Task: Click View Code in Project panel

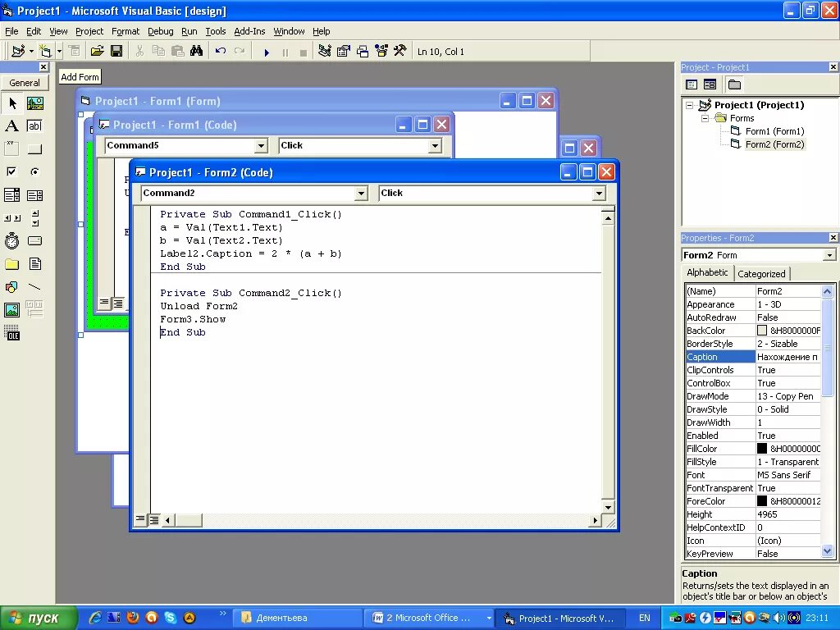Action: pyautogui.click(x=692, y=84)
